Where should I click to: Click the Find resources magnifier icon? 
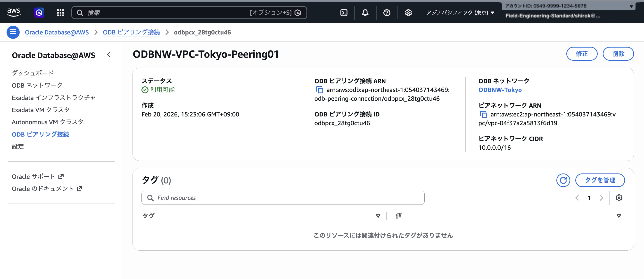(x=150, y=198)
